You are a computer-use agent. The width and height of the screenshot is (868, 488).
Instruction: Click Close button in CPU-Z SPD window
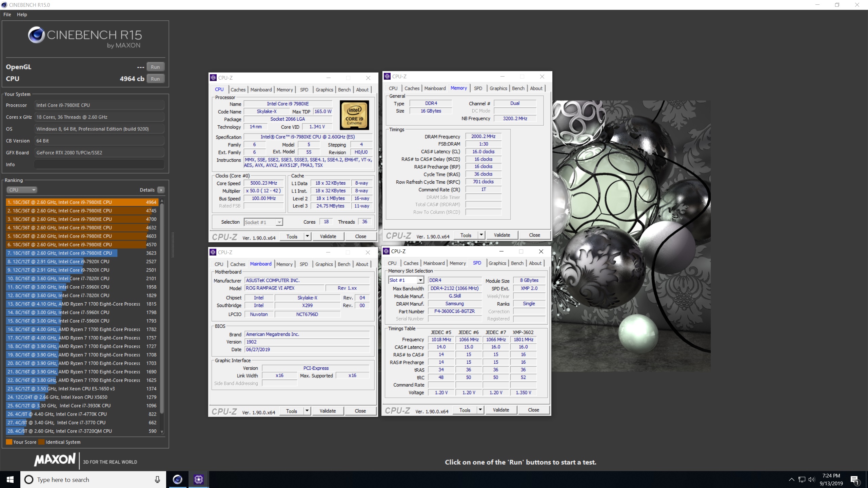tap(533, 410)
